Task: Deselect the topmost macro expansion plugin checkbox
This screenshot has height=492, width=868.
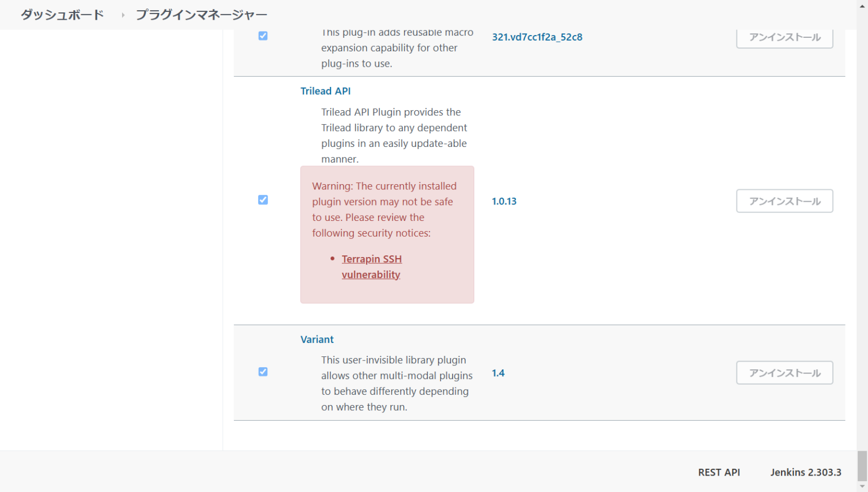Action: [x=263, y=35]
